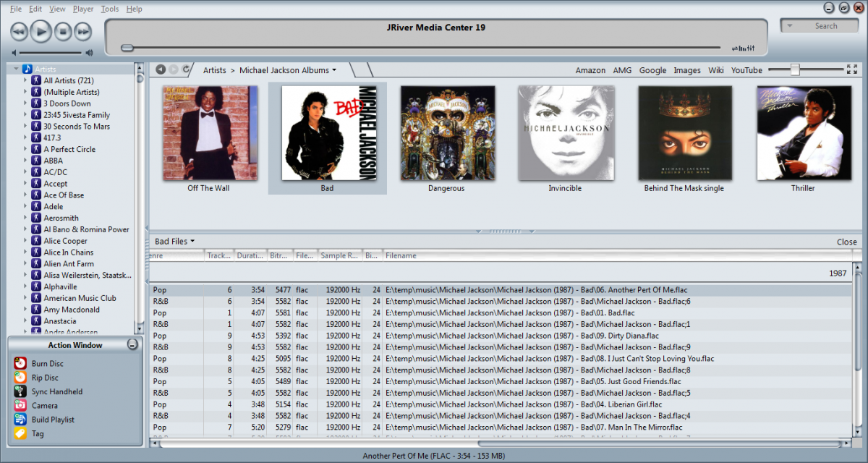Go forward using the navigation forward arrow
This screenshot has height=463, width=868.
point(174,69)
